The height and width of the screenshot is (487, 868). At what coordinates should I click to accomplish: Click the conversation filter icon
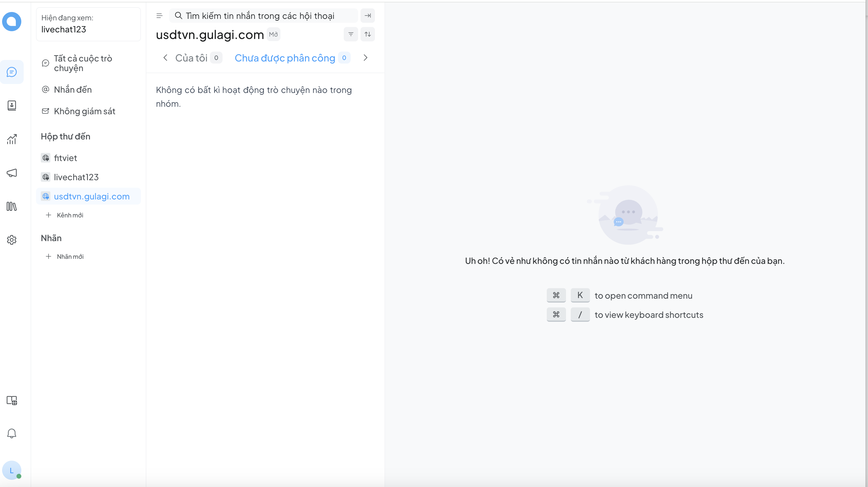pos(351,34)
